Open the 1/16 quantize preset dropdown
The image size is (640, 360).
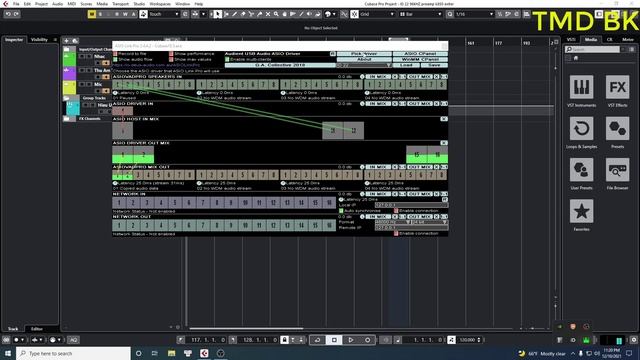click(x=474, y=14)
